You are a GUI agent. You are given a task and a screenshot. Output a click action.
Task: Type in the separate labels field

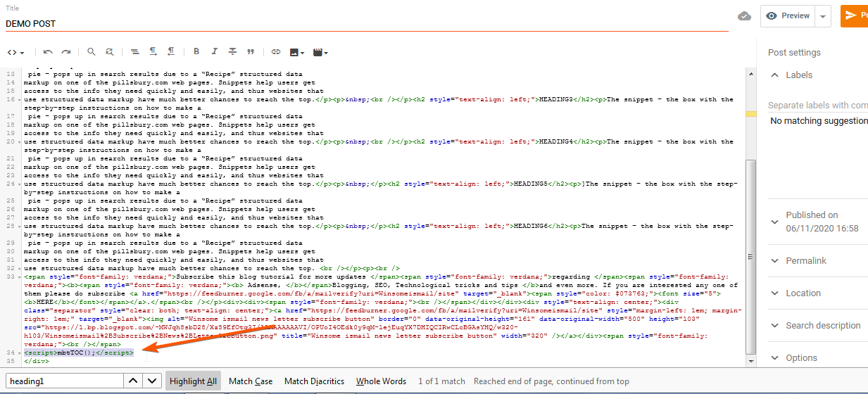point(817,105)
